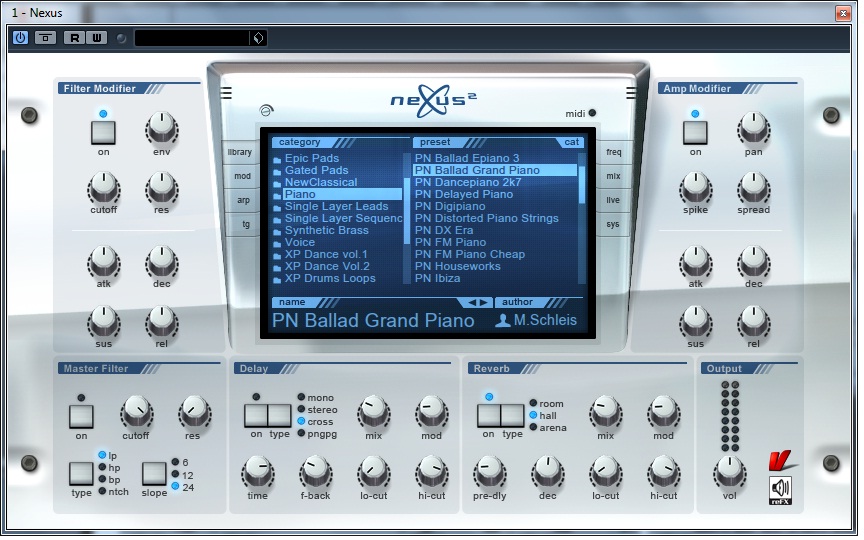
Task: Click the Delay type button
Action: [280, 415]
